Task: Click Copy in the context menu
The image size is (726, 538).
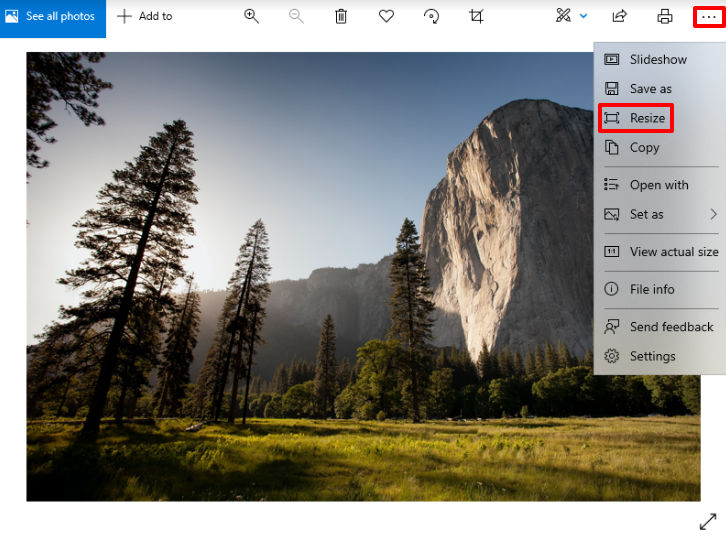Action: coord(644,147)
